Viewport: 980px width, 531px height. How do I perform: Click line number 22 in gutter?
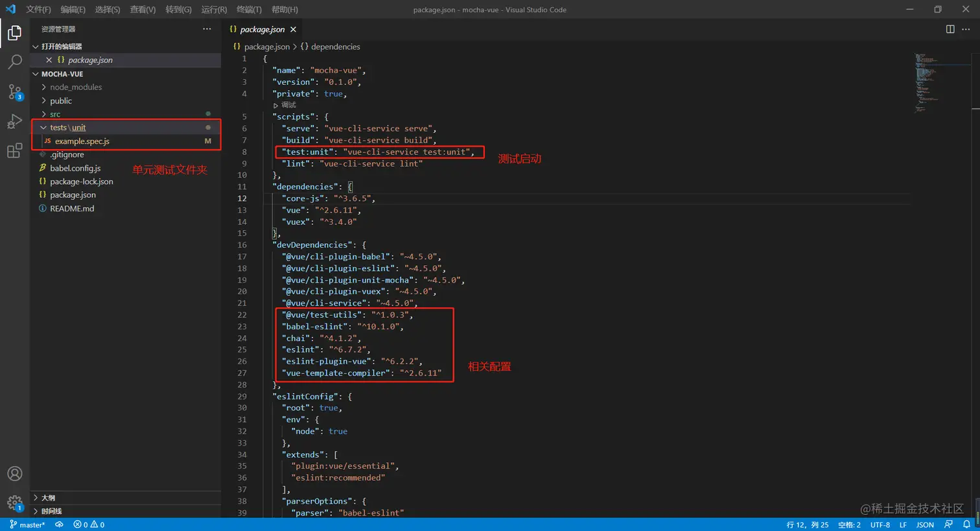pos(242,314)
